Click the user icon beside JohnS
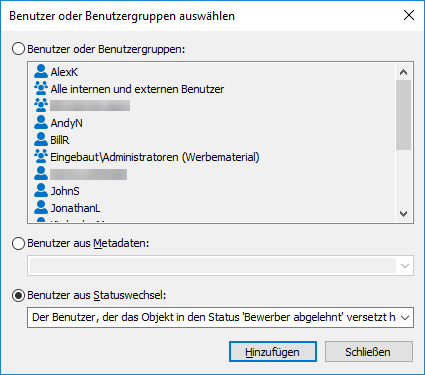Viewport: 425px width, 375px height. coord(41,191)
